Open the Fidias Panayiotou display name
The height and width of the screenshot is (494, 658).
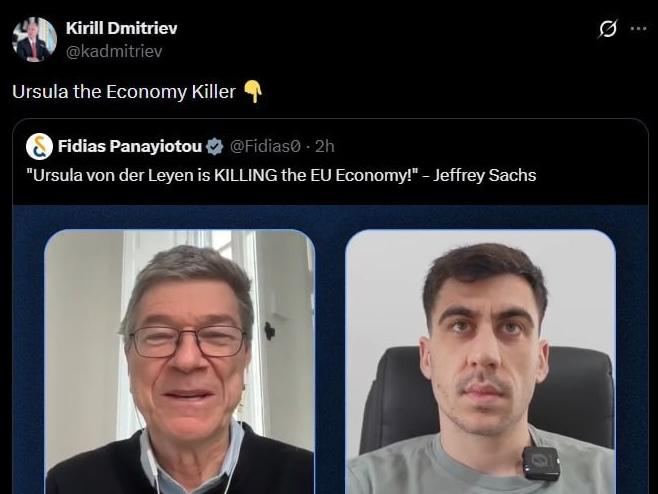click(130, 146)
